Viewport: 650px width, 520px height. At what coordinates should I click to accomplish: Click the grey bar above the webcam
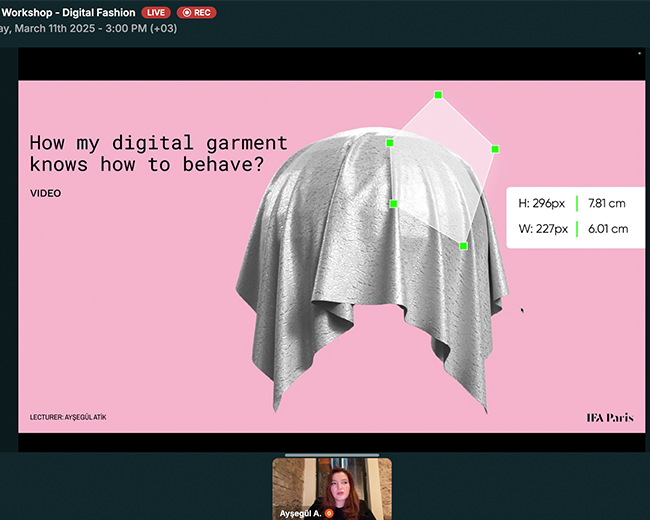[332, 455]
